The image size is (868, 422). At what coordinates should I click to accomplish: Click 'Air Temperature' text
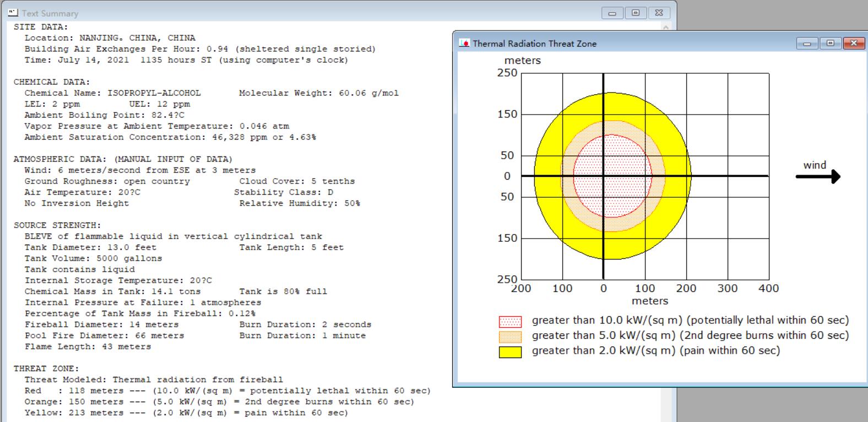point(82,192)
